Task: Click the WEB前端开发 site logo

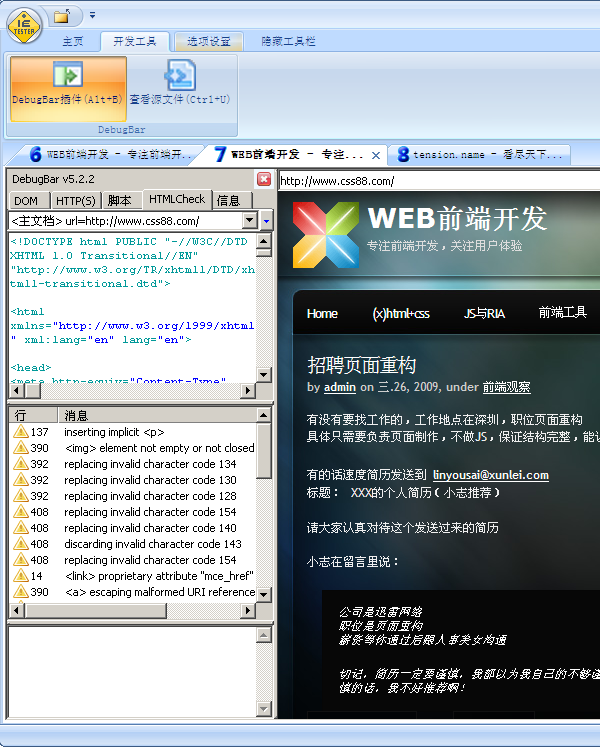Action: 326,234
